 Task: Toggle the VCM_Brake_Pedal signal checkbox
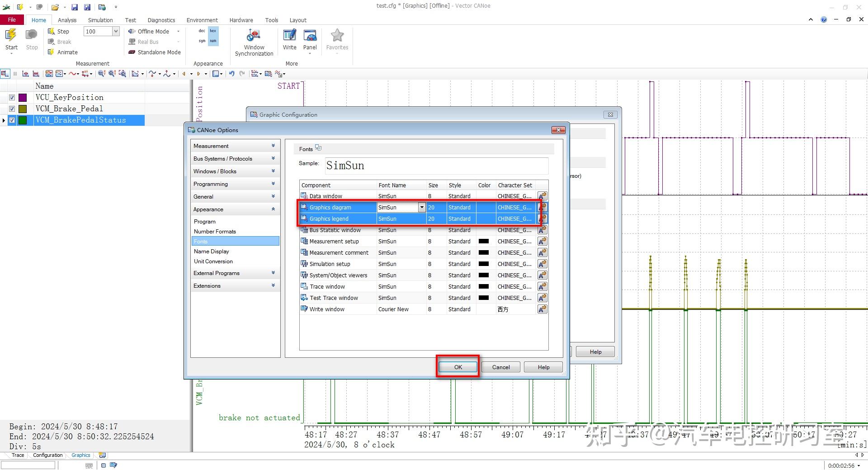pos(12,109)
